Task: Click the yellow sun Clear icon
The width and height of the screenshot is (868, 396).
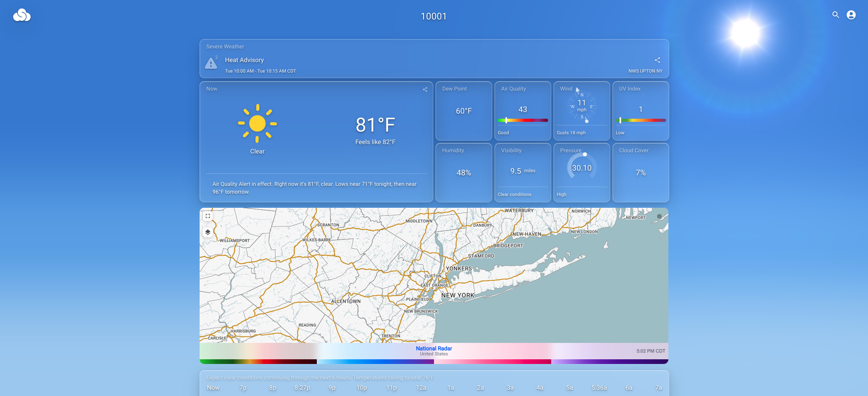Action: (x=257, y=123)
